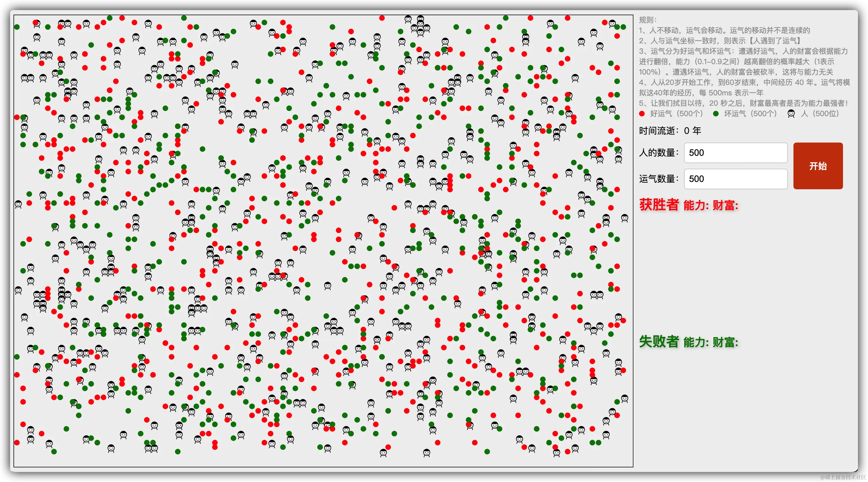Click the face icon in the legend
The width and height of the screenshot is (868, 482).
pyautogui.click(x=791, y=114)
